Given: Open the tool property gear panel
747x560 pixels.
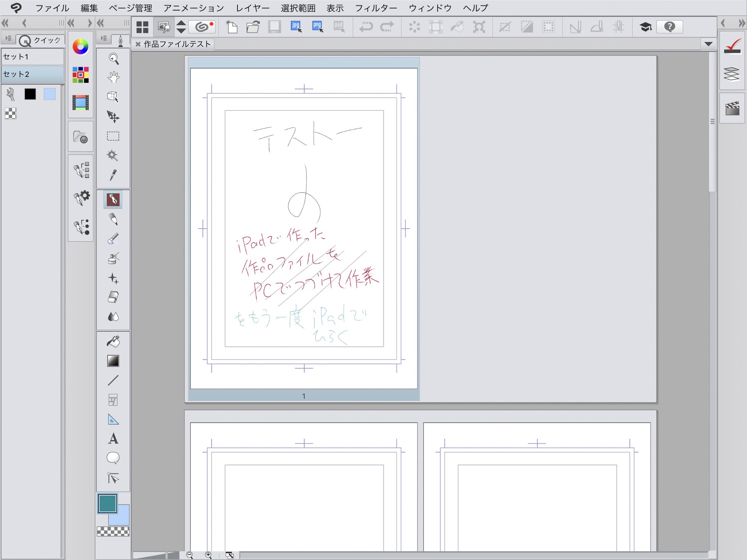Looking at the screenshot, I should [x=81, y=198].
